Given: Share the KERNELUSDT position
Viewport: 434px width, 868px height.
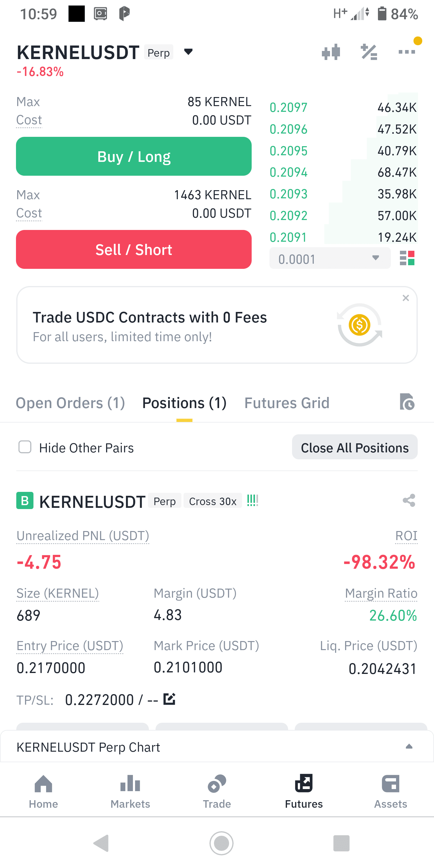Looking at the screenshot, I should click(x=409, y=500).
